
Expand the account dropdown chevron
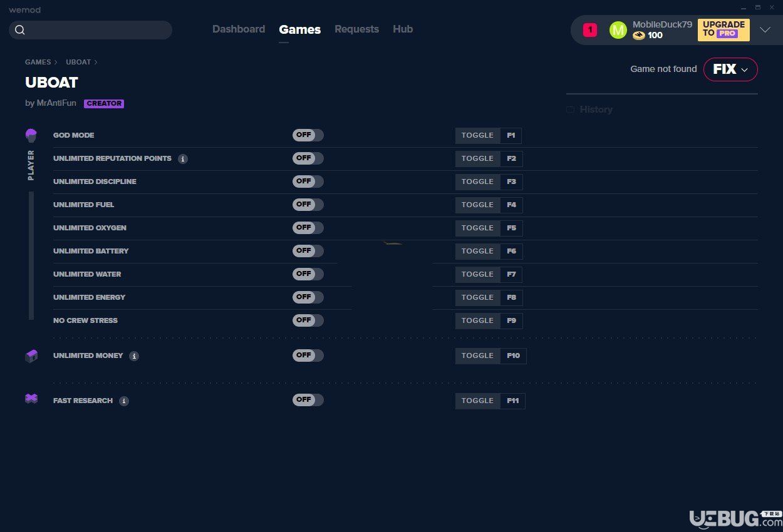(765, 30)
